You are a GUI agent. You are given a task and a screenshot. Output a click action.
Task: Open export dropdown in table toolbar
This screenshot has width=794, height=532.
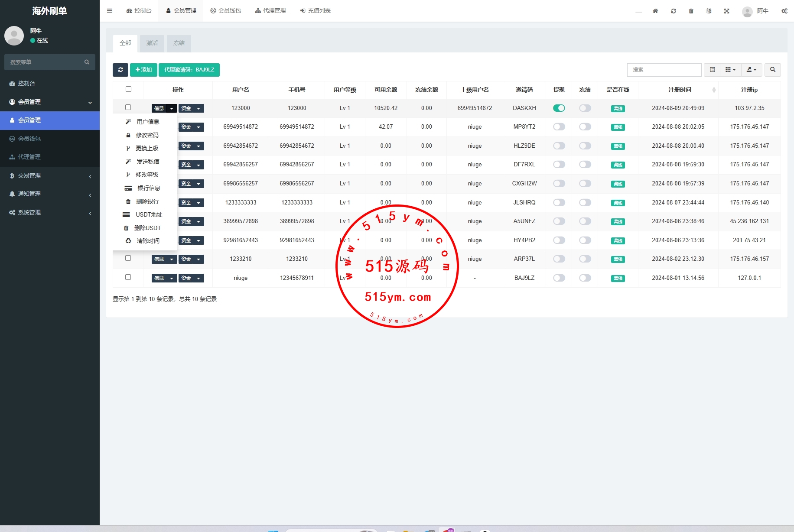[751, 70]
